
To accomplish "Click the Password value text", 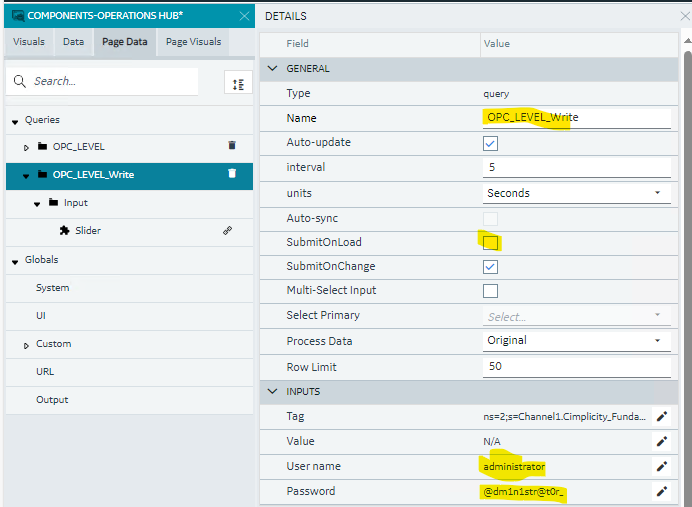I will click(x=523, y=492).
